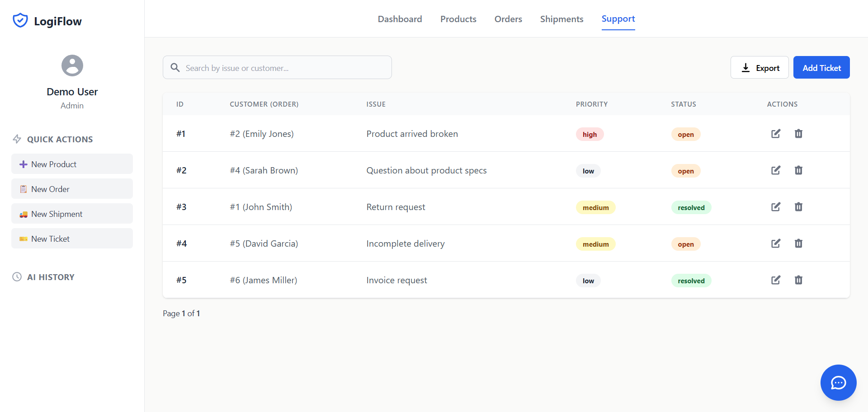Delete ticket #1 with the trash icon
The image size is (868, 412).
[x=798, y=134]
